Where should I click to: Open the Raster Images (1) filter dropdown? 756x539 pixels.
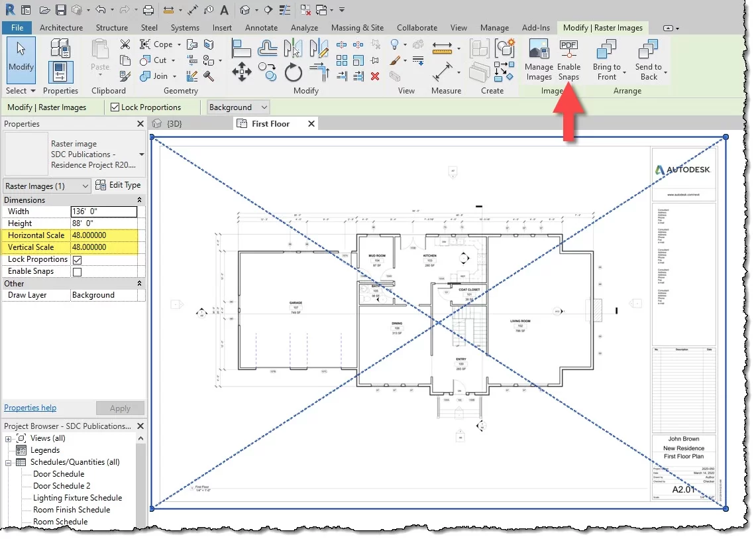click(46, 186)
